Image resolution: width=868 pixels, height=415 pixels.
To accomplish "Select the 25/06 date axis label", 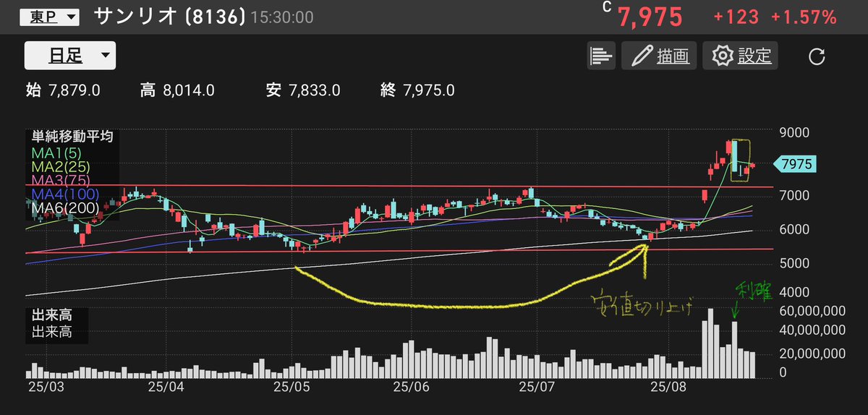I will pyautogui.click(x=412, y=387).
